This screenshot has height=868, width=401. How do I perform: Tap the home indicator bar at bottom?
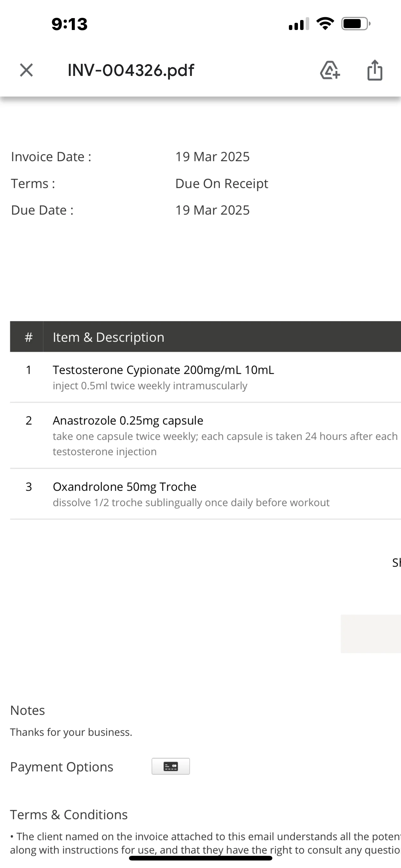click(200, 858)
